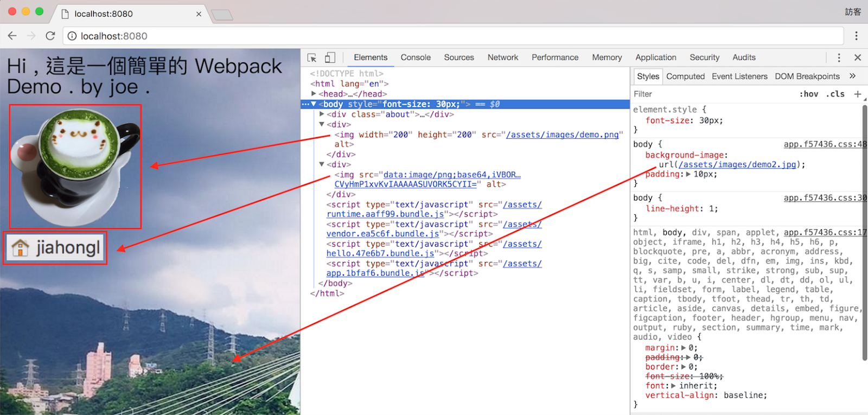Expand the font inherit shorthand property
868x415 pixels.
coord(674,386)
